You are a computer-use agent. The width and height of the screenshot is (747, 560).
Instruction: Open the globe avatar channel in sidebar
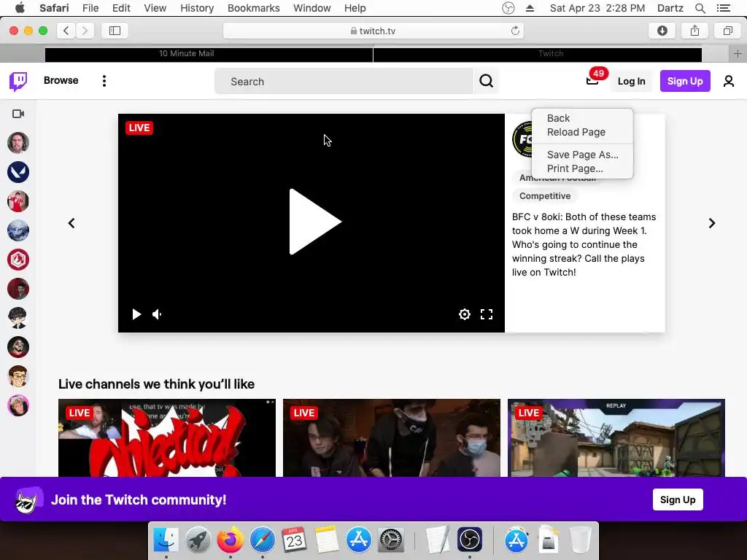point(18,230)
